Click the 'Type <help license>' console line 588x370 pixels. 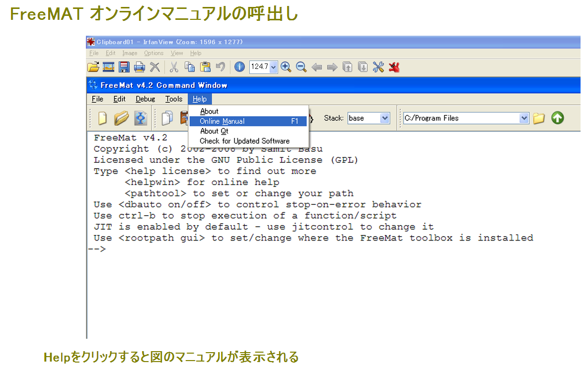[x=205, y=171]
